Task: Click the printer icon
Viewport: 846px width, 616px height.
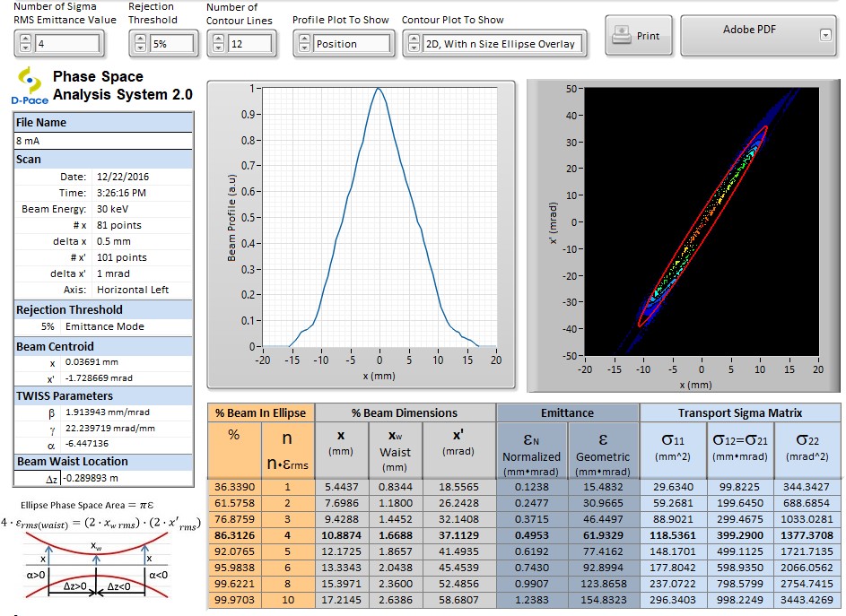Action: (621, 36)
